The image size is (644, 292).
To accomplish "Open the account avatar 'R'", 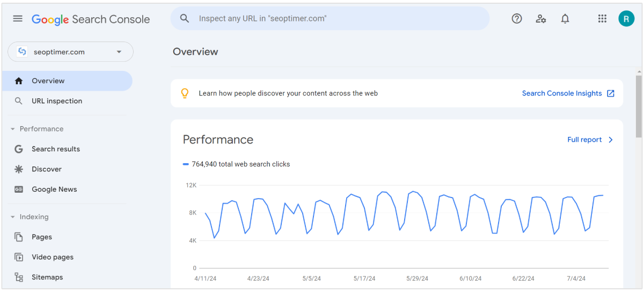I will 626,19.
